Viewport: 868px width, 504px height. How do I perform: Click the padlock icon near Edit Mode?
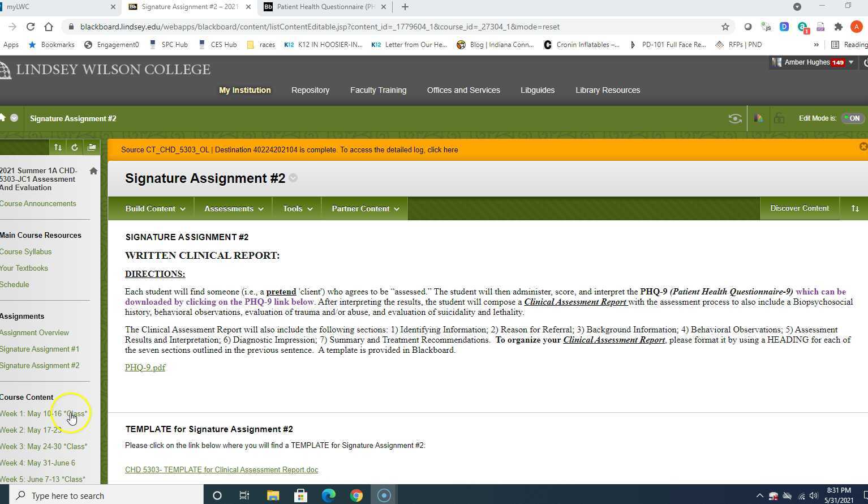click(779, 118)
